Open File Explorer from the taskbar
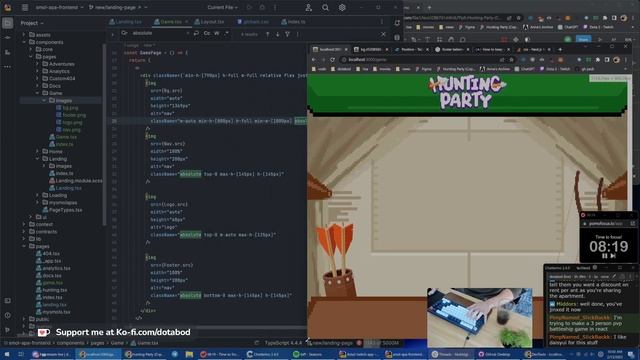Image resolution: width=640 pixels, height=360 pixels. click(x=189, y=354)
